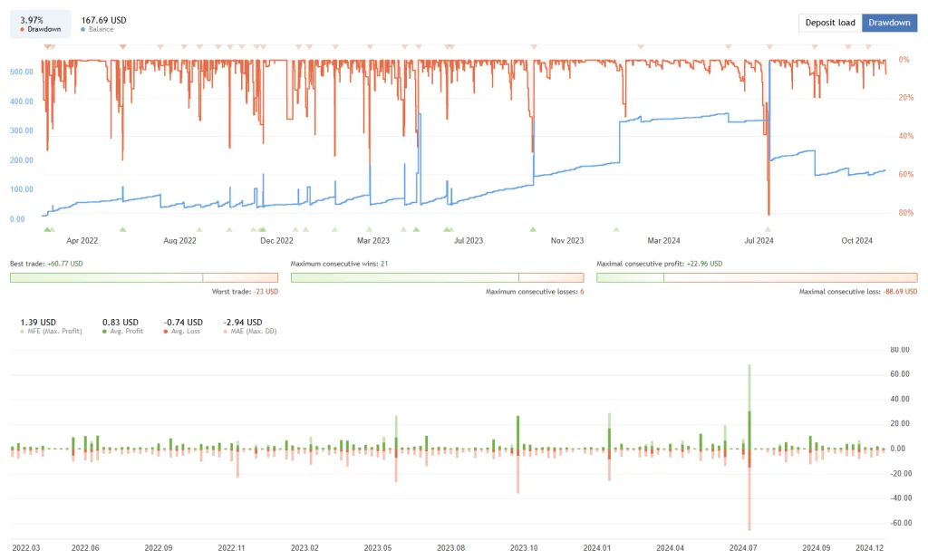Screen dimensions: 928x560
Task: Select red triangle marker above July 2024 crash
Action: tap(768, 45)
